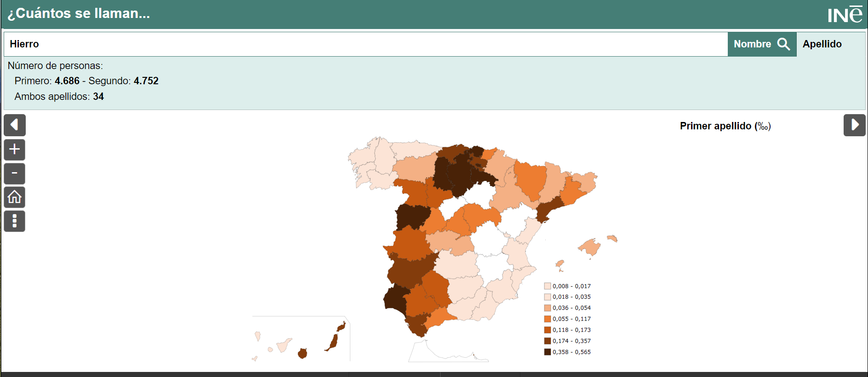Click Ibiza island on the map

(560, 264)
